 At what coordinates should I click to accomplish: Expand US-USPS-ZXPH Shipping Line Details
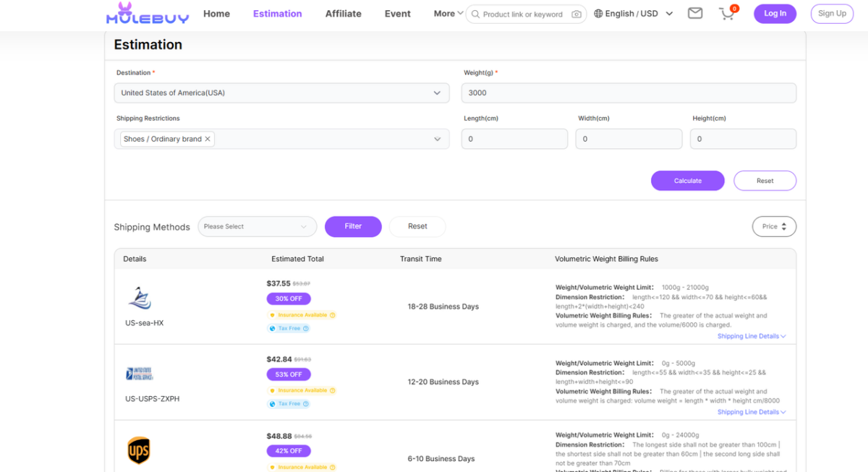click(x=752, y=412)
